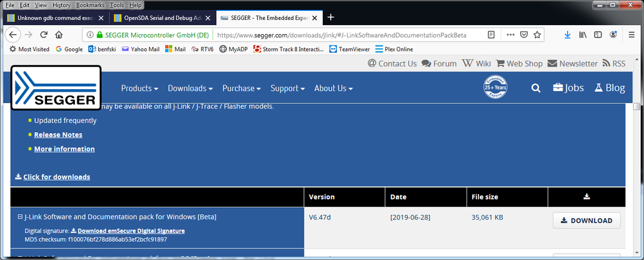
Task: Open the History menu
Action: [x=61, y=5]
